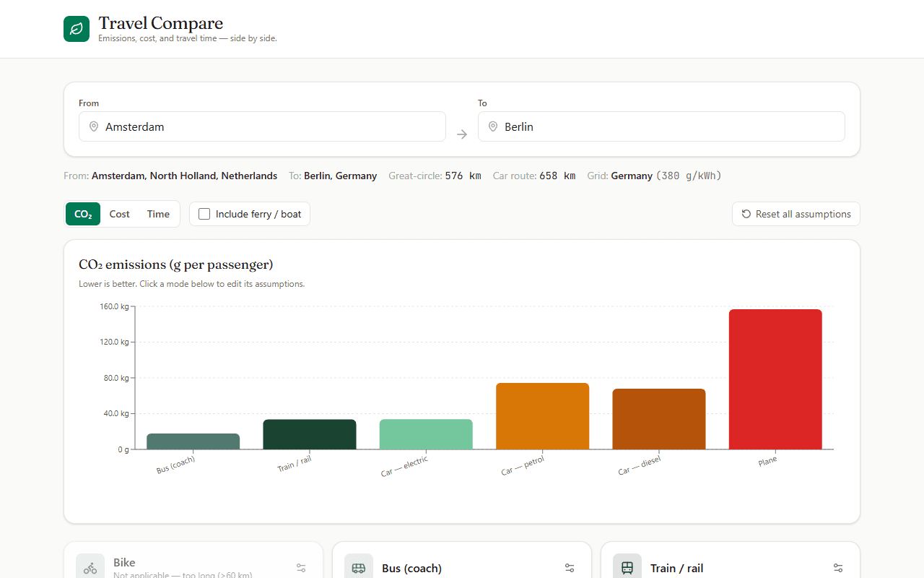
Task: Click the orange Car — petrol bar
Action: pos(542,416)
